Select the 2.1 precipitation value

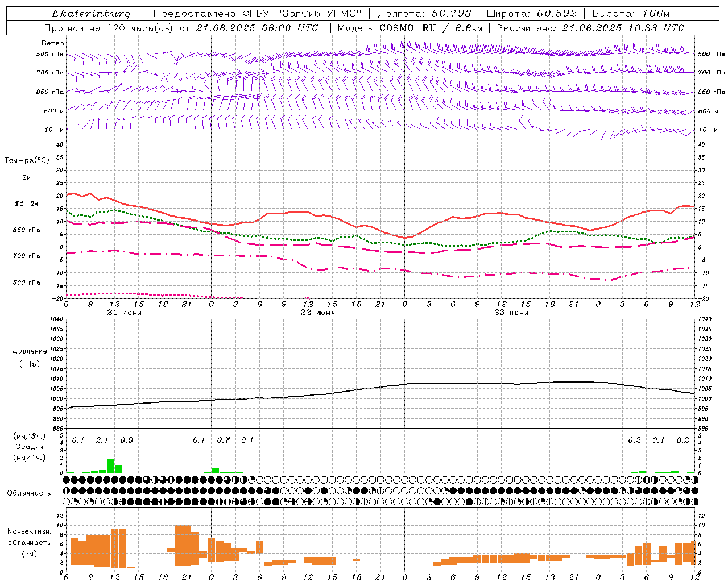pos(102,440)
